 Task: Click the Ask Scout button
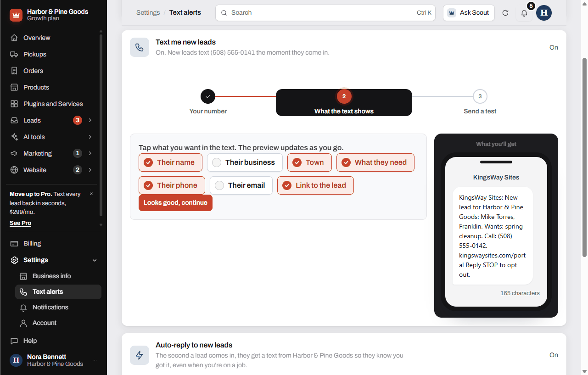click(x=469, y=13)
